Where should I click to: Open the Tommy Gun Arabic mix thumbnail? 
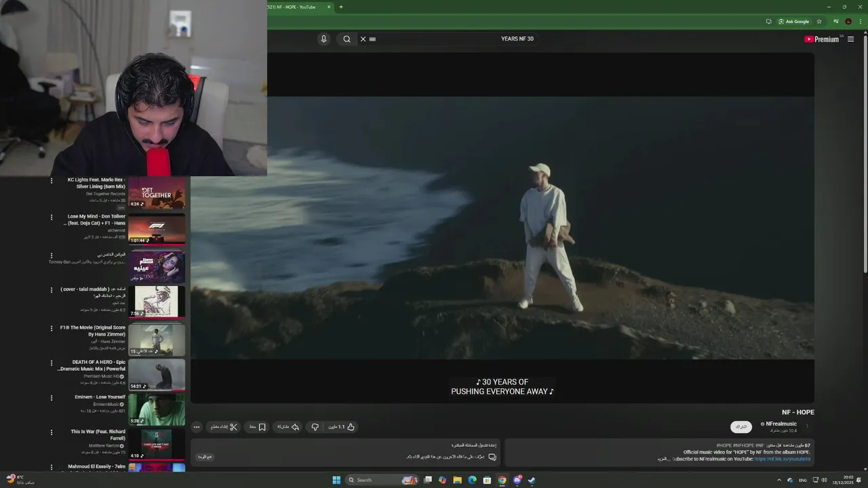click(157, 266)
